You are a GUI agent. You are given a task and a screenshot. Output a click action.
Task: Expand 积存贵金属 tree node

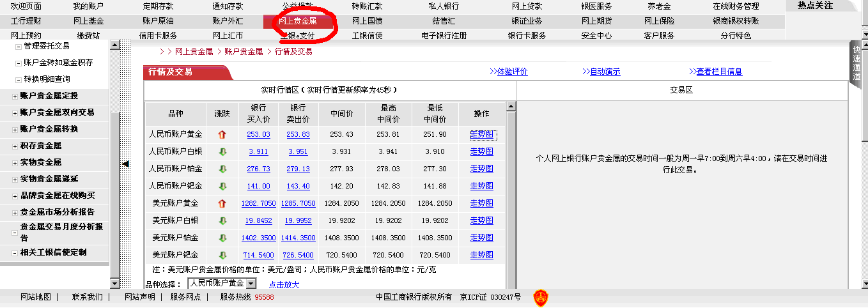pos(15,146)
